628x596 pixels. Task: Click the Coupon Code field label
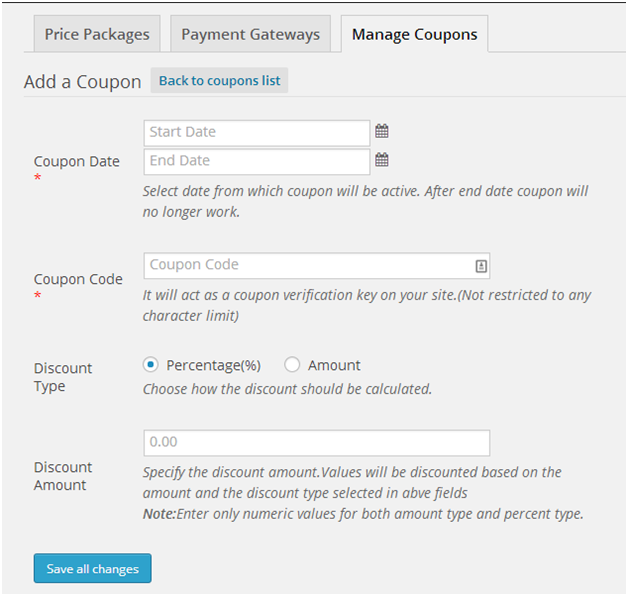[x=78, y=280]
